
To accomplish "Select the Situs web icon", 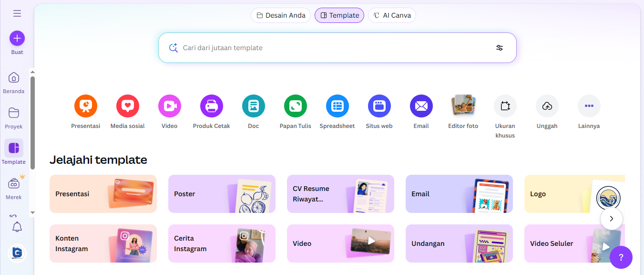I will tap(379, 106).
